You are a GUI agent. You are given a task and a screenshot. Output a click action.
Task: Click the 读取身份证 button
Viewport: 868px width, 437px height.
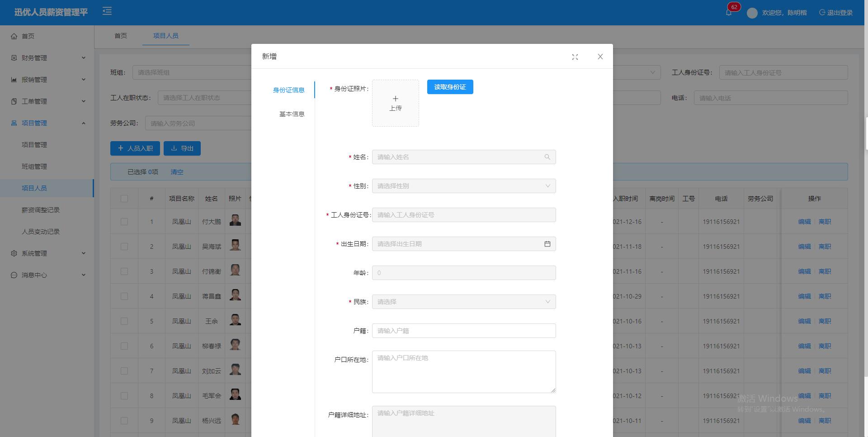450,87
